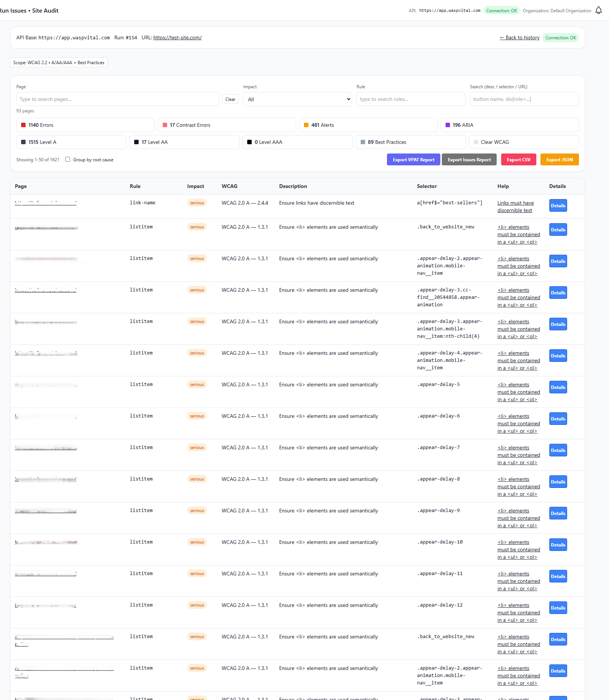609x700 pixels.
Task: Focus the Rule search field
Action: 410,99
